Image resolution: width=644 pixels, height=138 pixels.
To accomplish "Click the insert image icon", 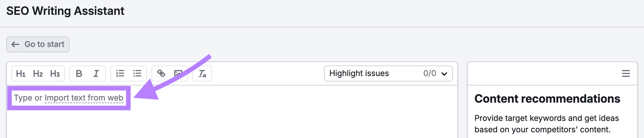I will pyautogui.click(x=178, y=73).
